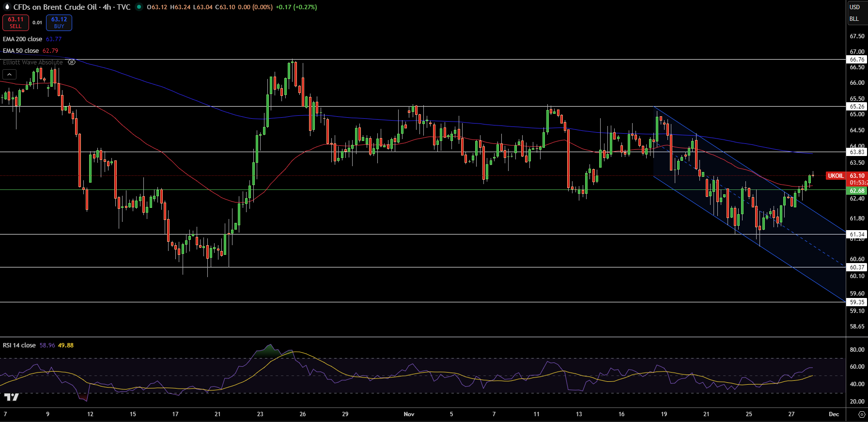Select the EMA 50 close legend
The image size is (868, 422).
21,51
